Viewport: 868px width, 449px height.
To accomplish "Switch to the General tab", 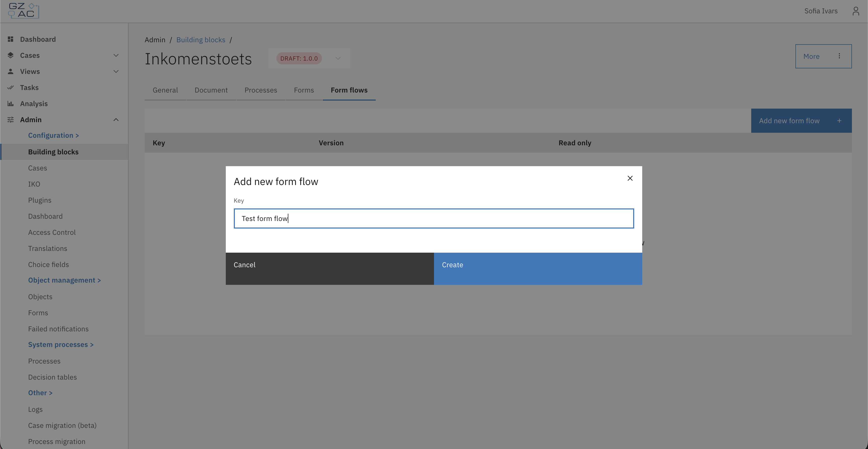I will pyautogui.click(x=165, y=90).
